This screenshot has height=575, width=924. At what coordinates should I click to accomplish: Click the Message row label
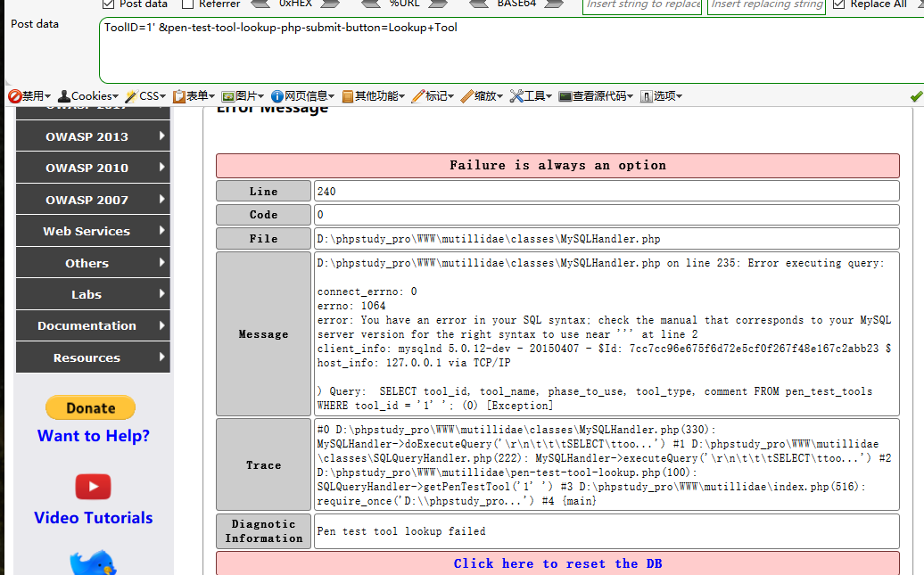(263, 334)
